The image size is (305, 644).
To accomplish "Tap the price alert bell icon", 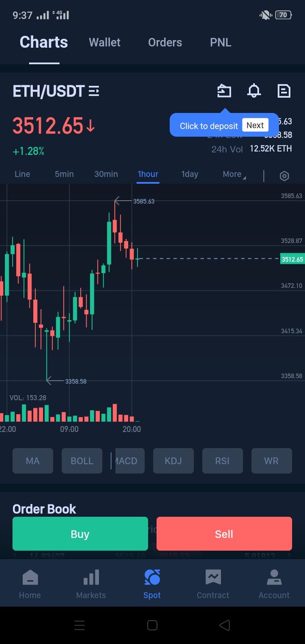I will 254,91.
